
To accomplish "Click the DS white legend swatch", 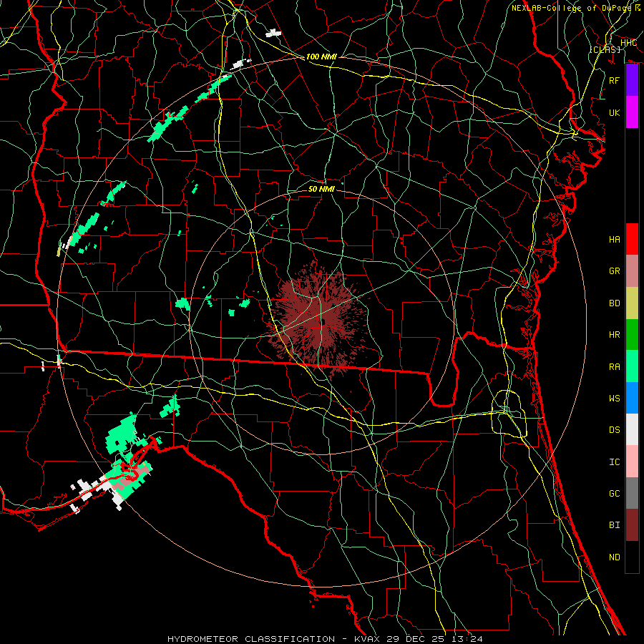I will pos(632,429).
